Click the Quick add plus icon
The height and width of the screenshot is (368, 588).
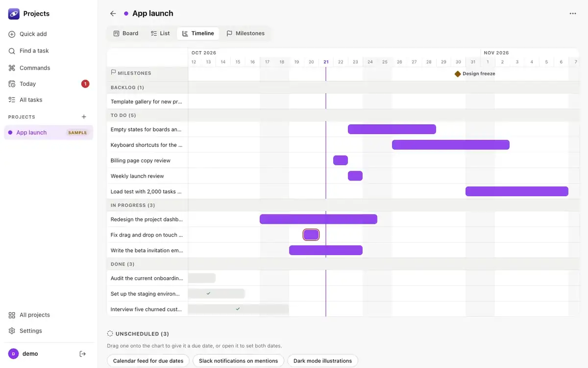[12, 34]
